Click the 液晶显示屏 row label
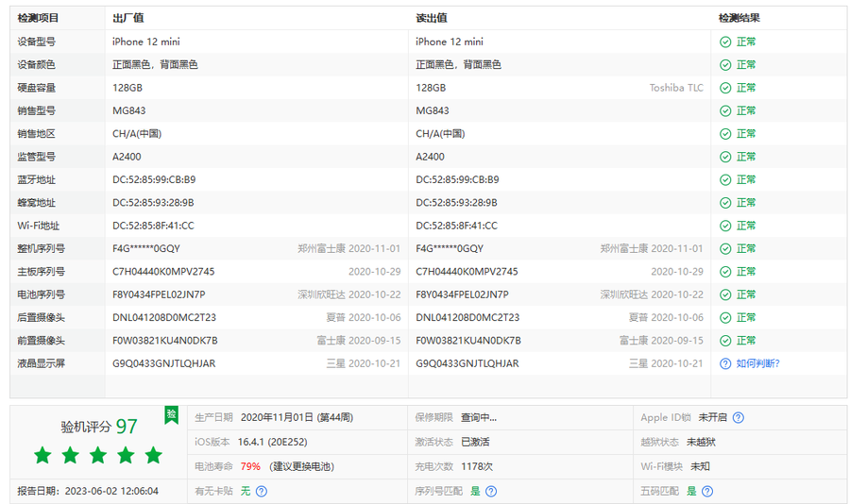 [x=42, y=363]
